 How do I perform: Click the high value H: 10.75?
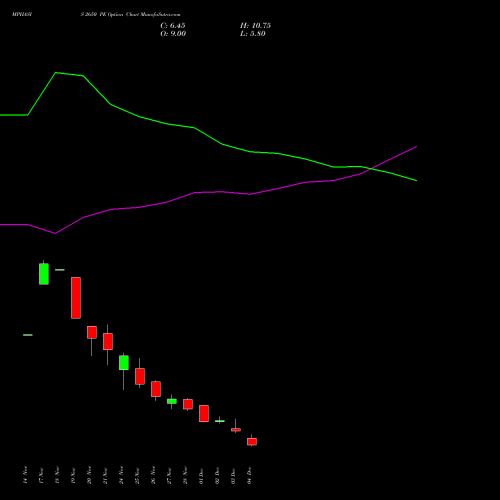click(x=255, y=26)
